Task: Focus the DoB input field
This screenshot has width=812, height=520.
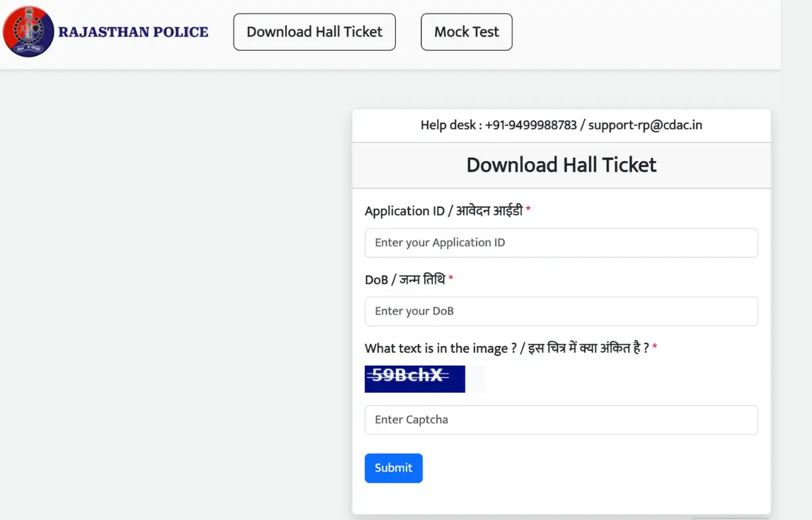Action: click(x=561, y=311)
